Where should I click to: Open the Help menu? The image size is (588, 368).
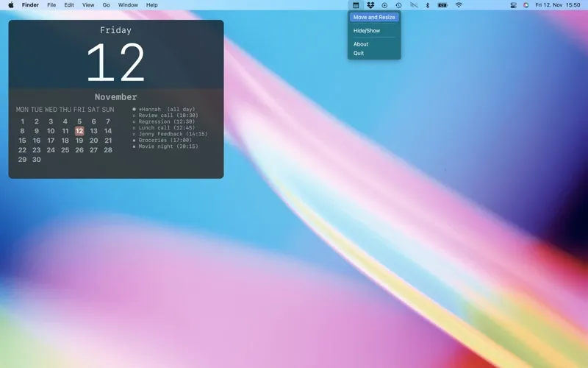(x=152, y=5)
